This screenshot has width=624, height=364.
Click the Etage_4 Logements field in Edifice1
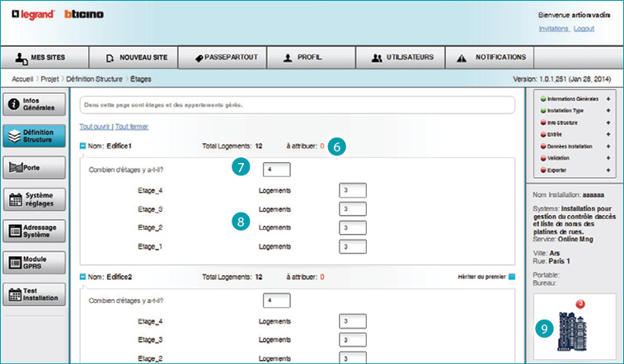352,189
